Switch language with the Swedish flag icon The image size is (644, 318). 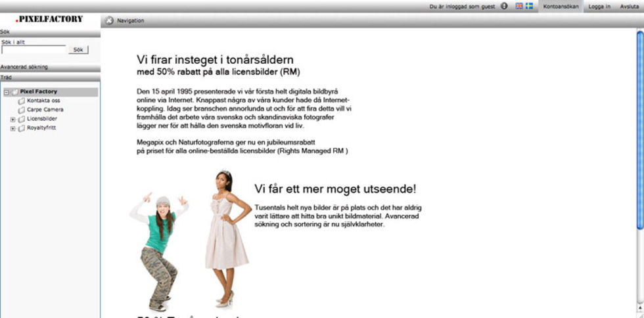[530, 6]
